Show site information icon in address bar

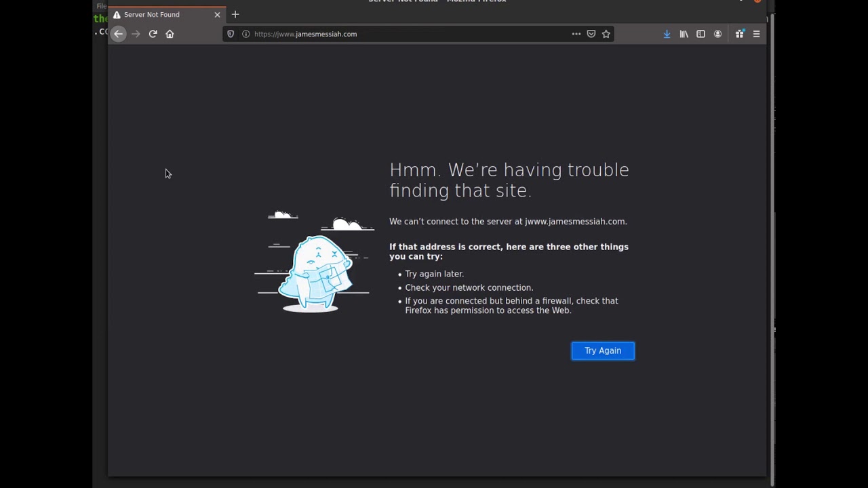point(245,34)
